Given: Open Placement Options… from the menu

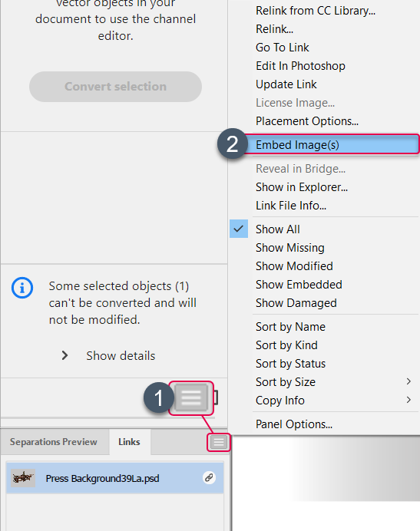Looking at the screenshot, I should pos(307,121).
